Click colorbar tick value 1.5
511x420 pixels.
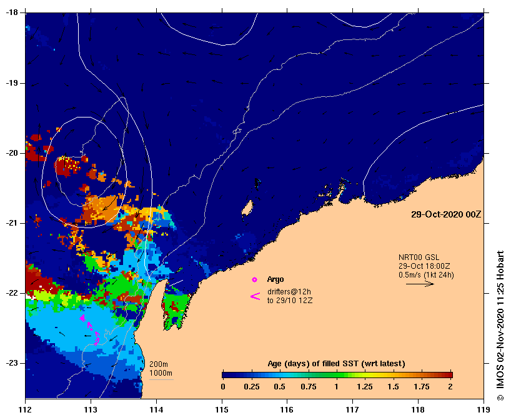click(x=393, y=387)
